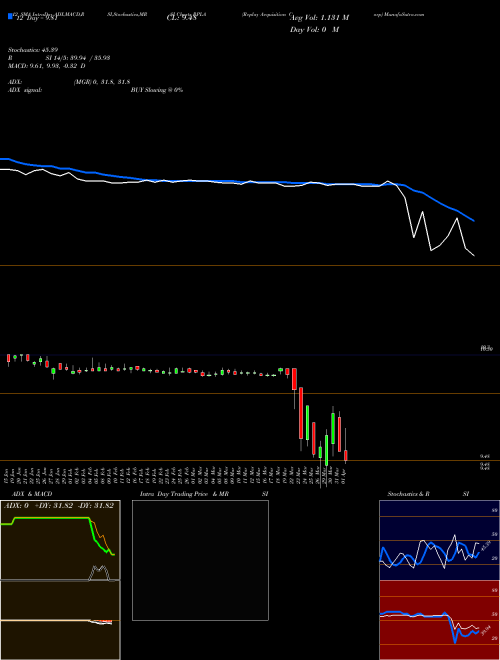500x660 pixels.
Task: Click the blue 12-day SMA legend square
Action: pyautogui.click(x=10, y=16)
